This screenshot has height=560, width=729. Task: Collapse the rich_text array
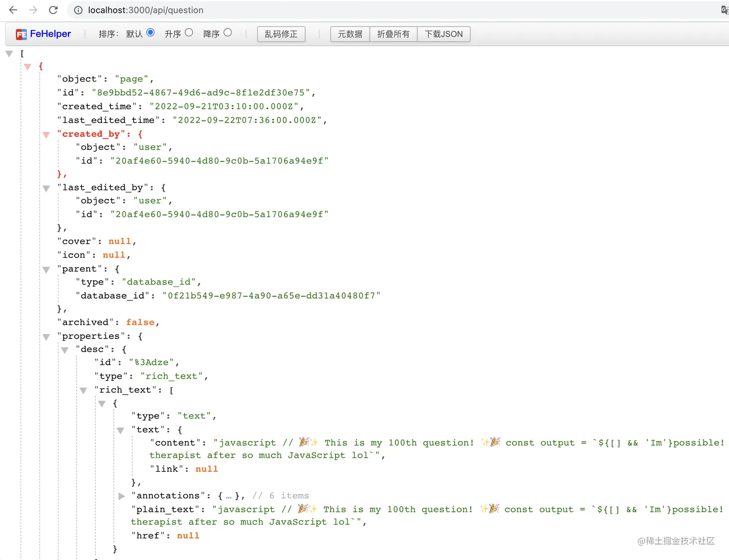click(x=83, y=391)
